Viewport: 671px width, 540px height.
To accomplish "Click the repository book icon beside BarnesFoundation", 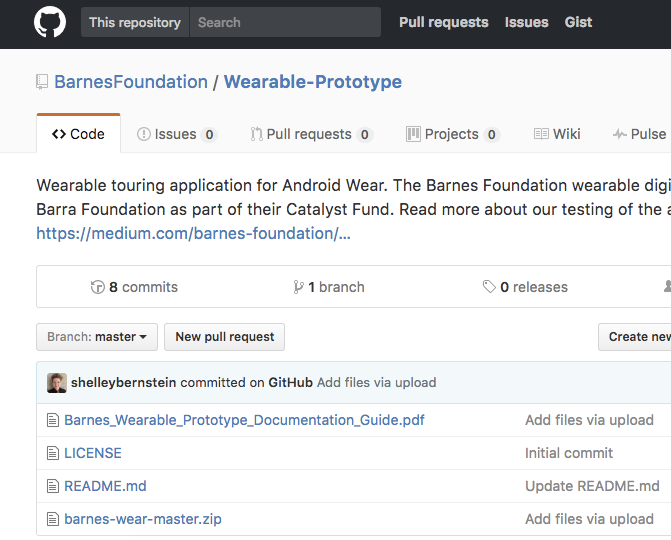I will pos(42,82).
